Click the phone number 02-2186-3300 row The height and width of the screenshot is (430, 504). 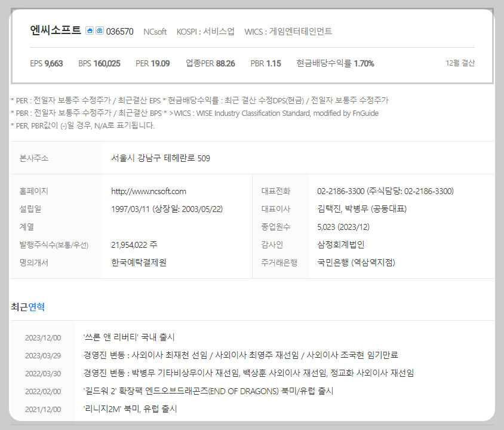(385, 191)
